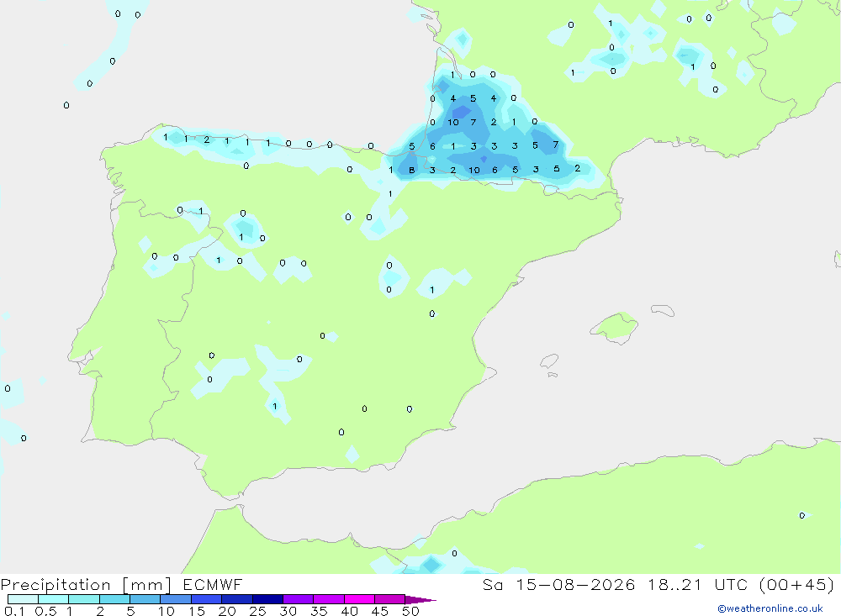The width and height of the screenshot is (841, 616).
Task: Click the '0.1' legend scale label
Action: 14,611
